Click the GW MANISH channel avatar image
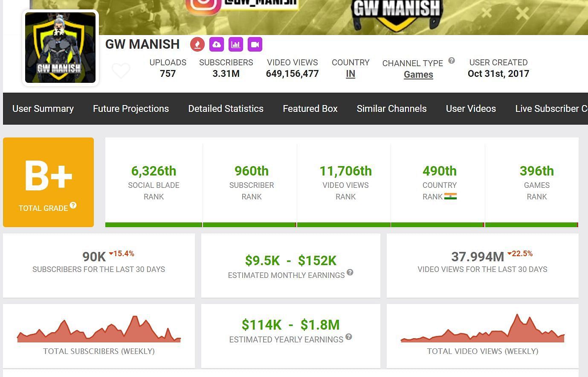 tap(60, 48)
